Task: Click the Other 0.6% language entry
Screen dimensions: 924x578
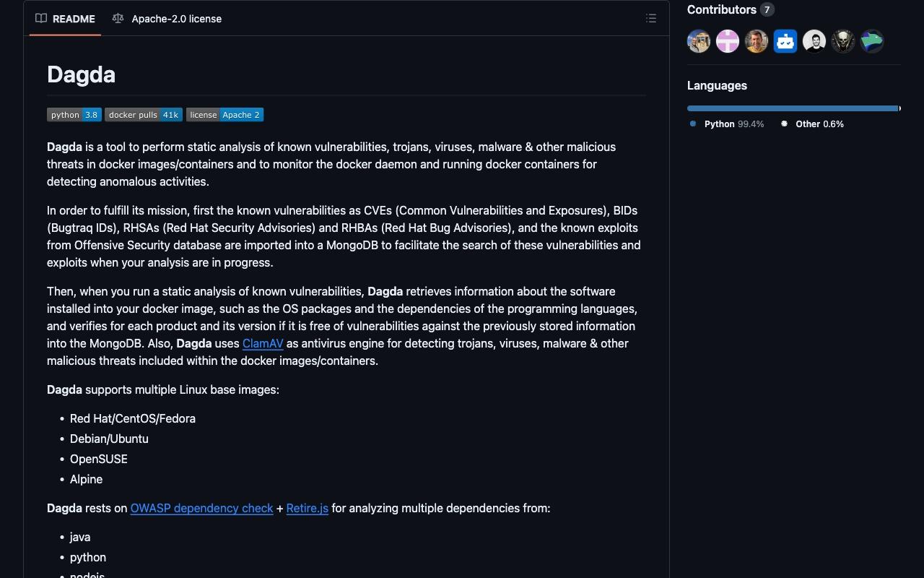Action: [812, 124]
